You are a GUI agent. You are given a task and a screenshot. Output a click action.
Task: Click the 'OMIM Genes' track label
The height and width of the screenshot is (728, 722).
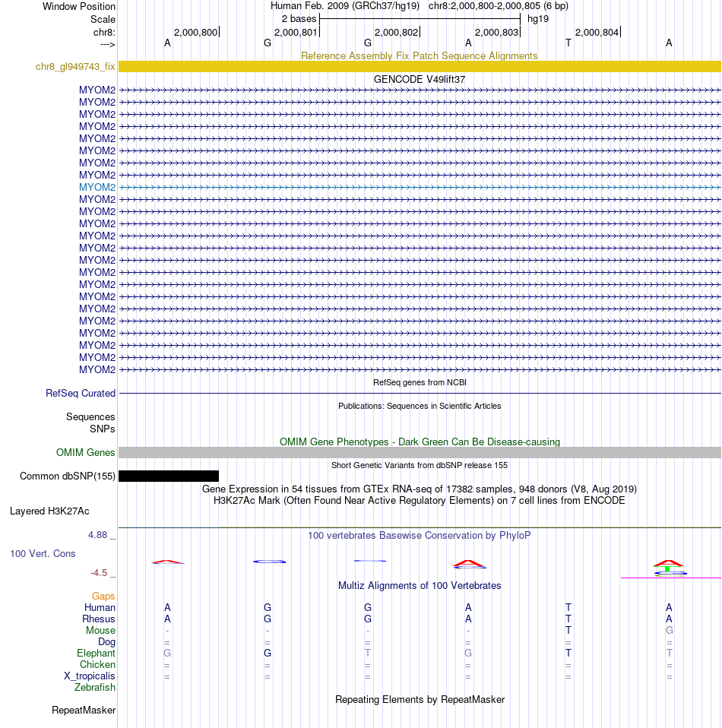click(85, 453)
